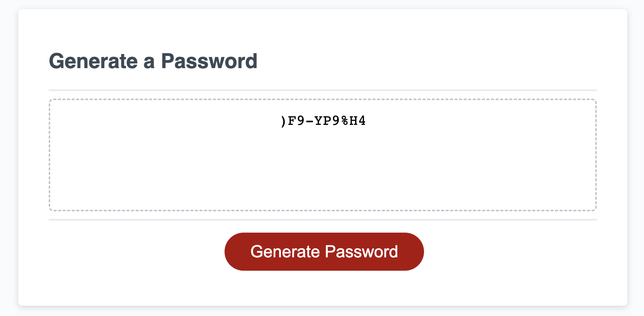Click left of the displayed password inside box
The image size is (644, 316).
[x=152, y=121]
